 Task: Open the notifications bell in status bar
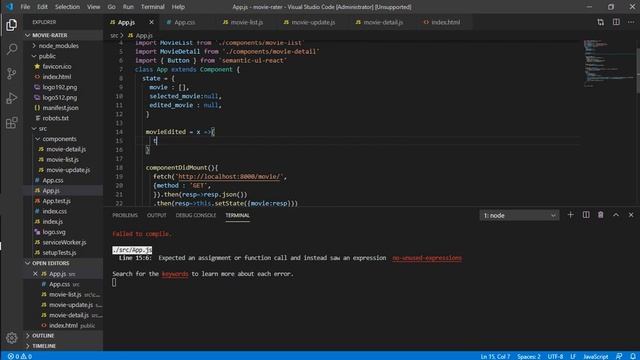[x=633, y=356]
